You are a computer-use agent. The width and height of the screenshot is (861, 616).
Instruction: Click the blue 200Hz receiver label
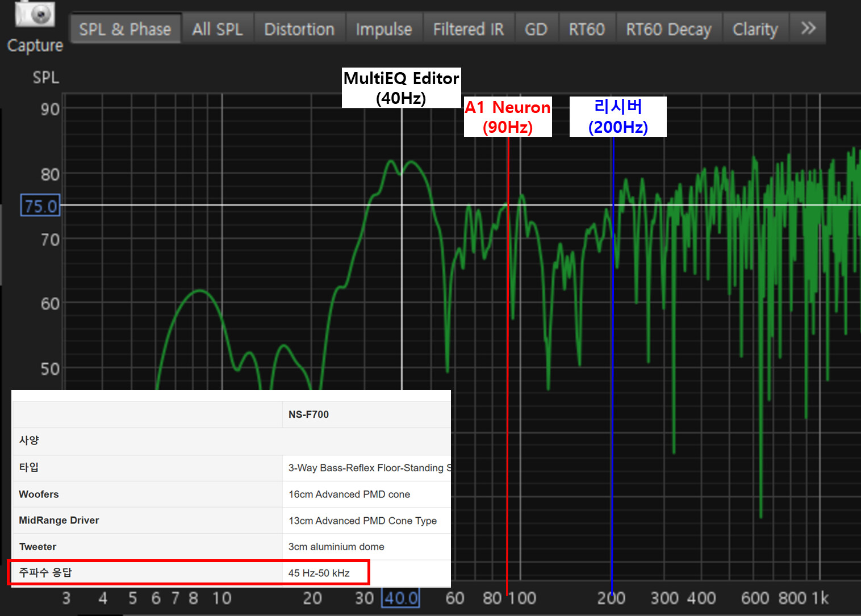pyautogui.click(x=618, y=117)
